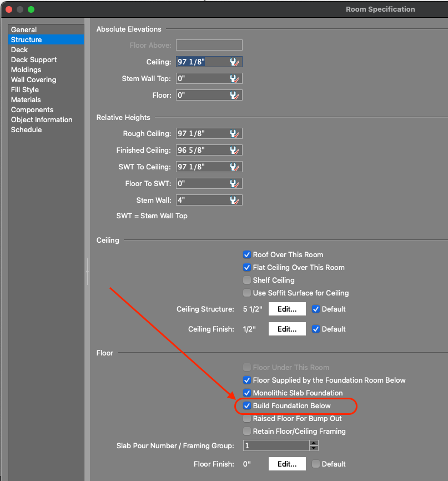Viewport: 448px width, 481px height.
Task: Open the Materials panel
Action: coord(26,100)
